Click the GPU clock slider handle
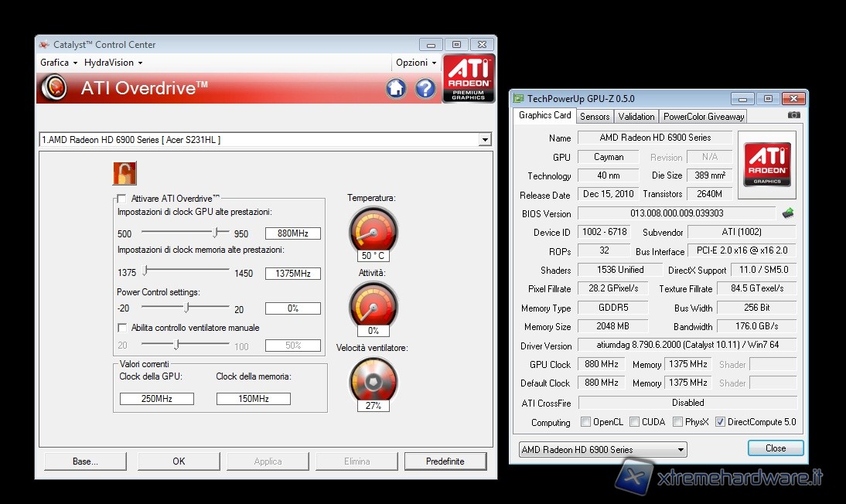846x504 pixels. pyautogui.click(x=217, y=232)
